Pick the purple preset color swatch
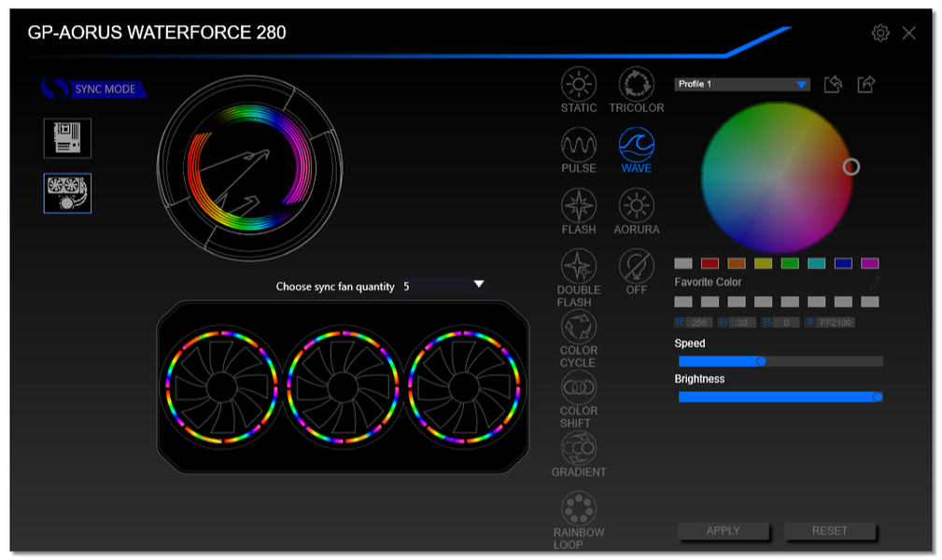The height and width of the screenshot is (560, 942). pyautogui.click(x=870, y=263)
